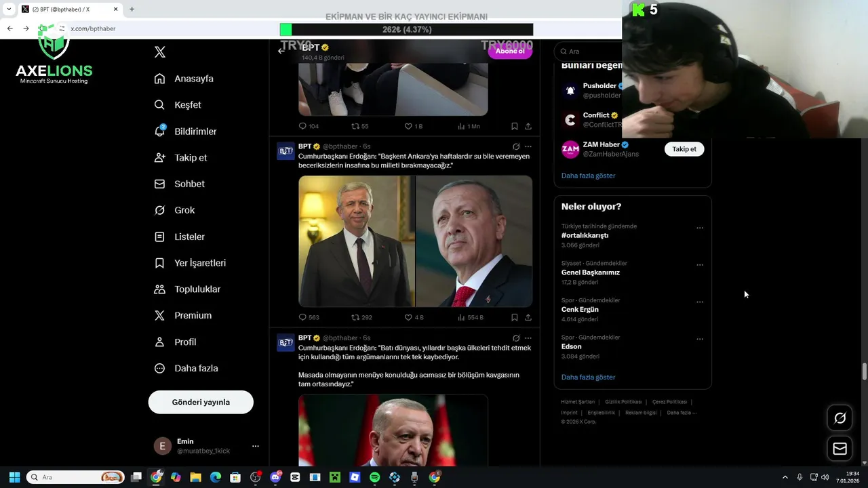Open the Yavaş and Erdoğan image
Screen dimensions: 868x488
416,241
